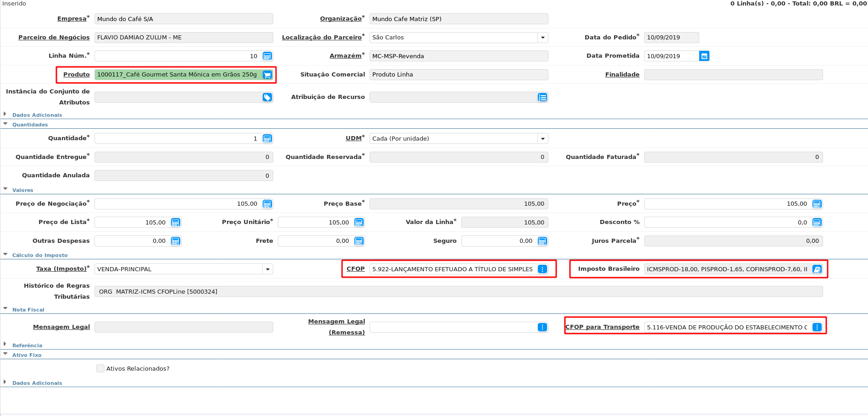Image resolution: width=868 pixels, height=416 pixels.
Task: Collapse the Quantidades section
Action: [x=30, y=125]
